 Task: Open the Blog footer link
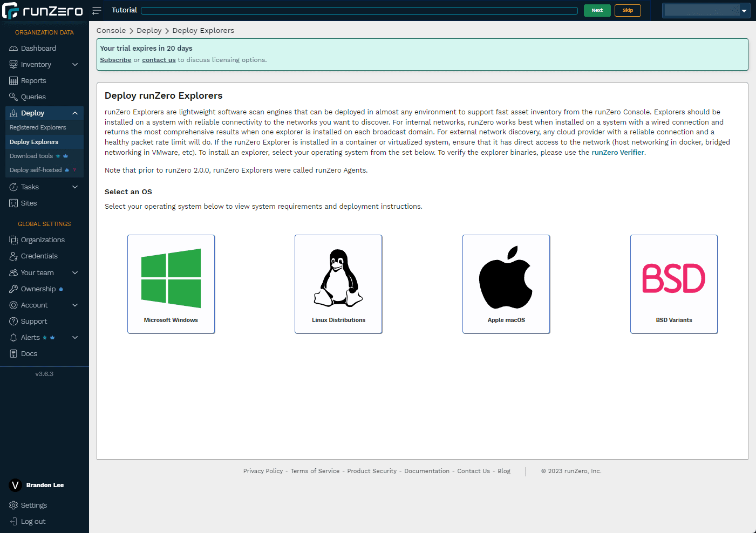[504, 471]
